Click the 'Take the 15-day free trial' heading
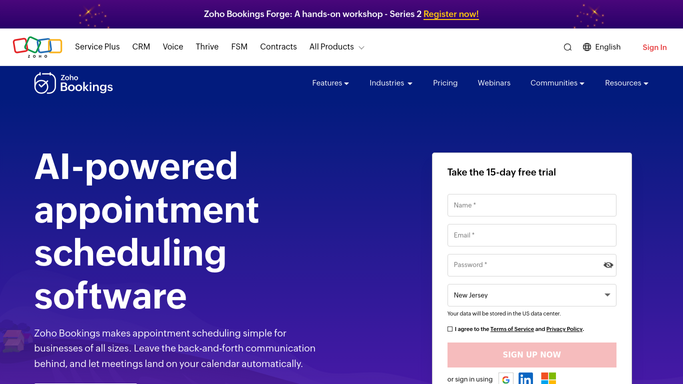The width and height of the screenshot is (683, 384). pyautogui.click(x=501, y=172)
